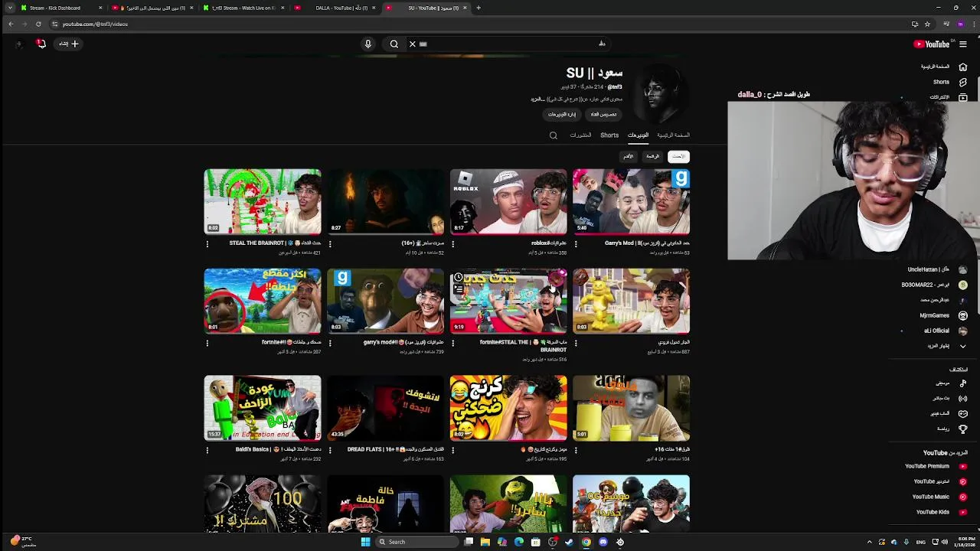This screenshot has height=551, width=980.
Task: Open options for garry's mod 8:03 video
Action: coord(330,344)
